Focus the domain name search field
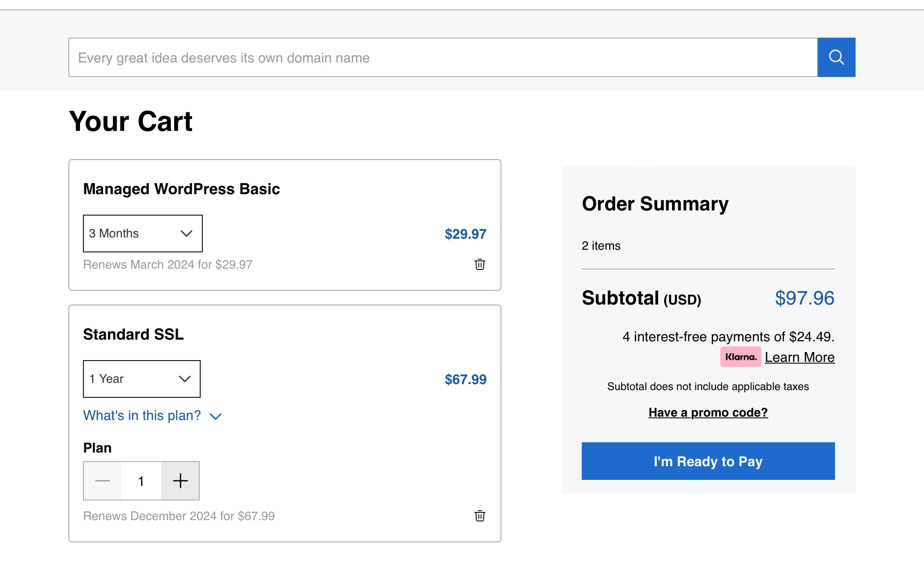This screenshot has width=924, height=571. (x=443, y=57)
